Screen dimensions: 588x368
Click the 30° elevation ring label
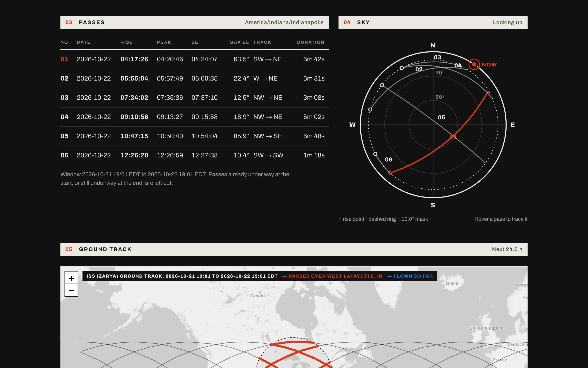[440, 73]
